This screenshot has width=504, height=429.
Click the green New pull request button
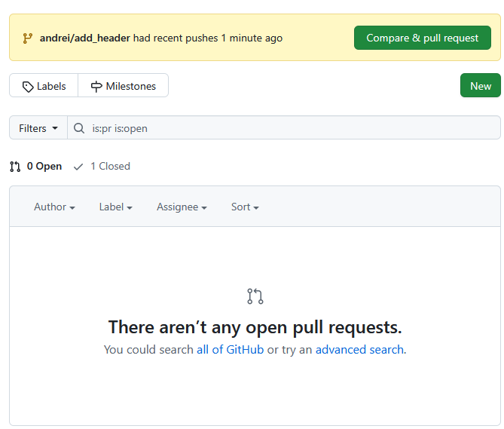click(481, 85)
